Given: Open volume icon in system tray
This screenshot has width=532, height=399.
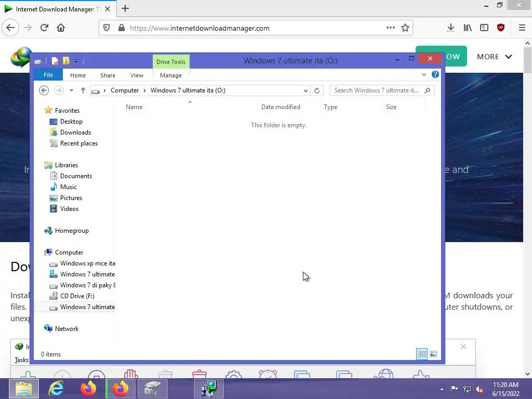Looking at the screenshot, I should (x=480, y=389).
